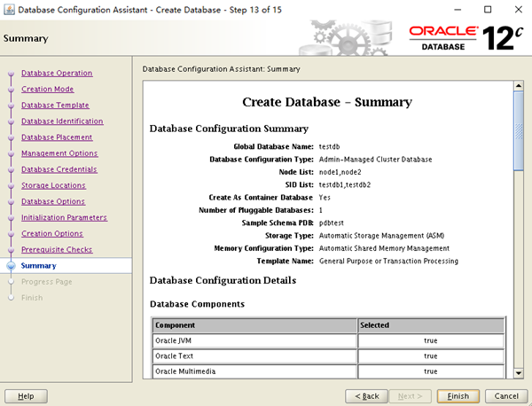Viewport: 532px width, 406px height.
Task: Open the Database Placement step
Action: click(57, 137)
